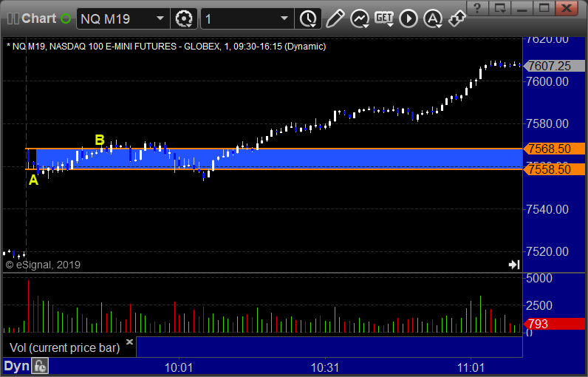Open the time template clock menu
Screen dimensions: 588x377
[x=308, y=18]
